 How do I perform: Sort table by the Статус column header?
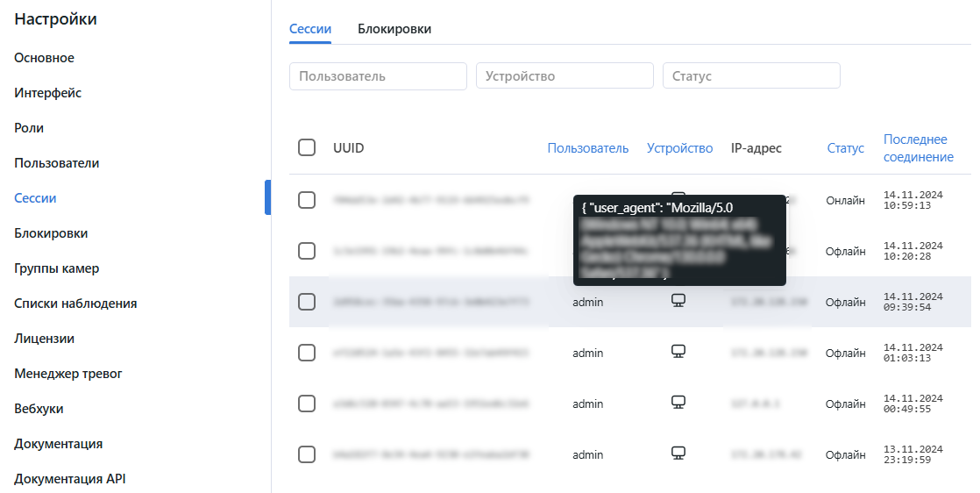pyautogui.click(x=845, y=148)
